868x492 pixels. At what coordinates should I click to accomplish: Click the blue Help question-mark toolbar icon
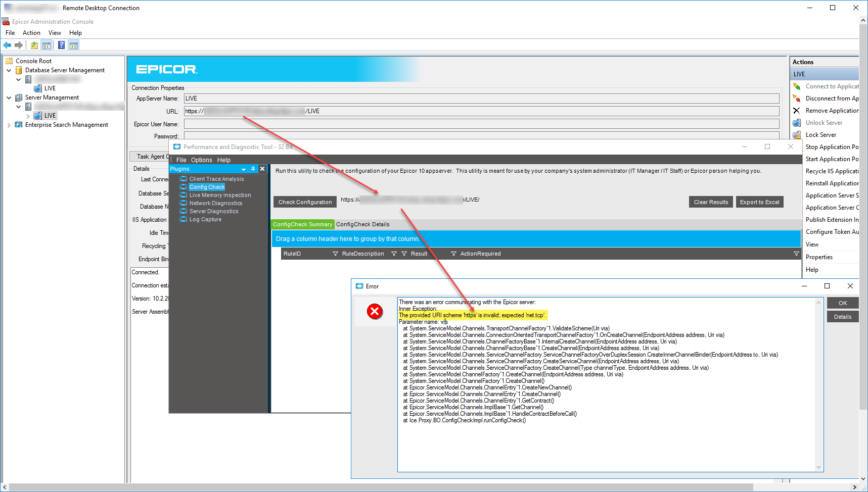[61, 45]
